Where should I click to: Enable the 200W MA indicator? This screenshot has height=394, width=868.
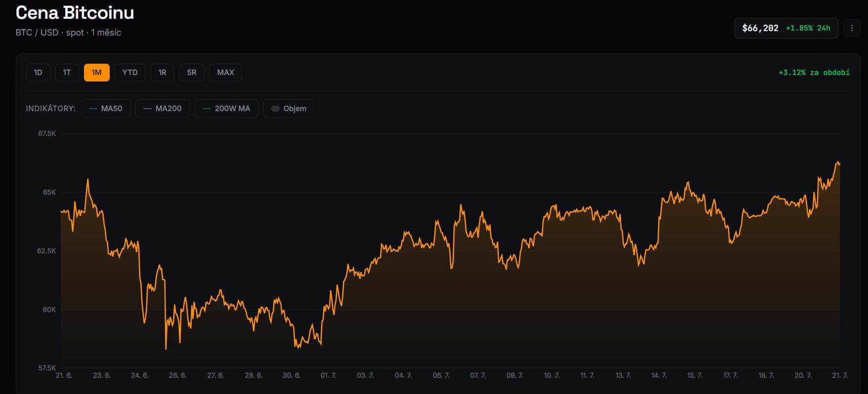point(226,109)
